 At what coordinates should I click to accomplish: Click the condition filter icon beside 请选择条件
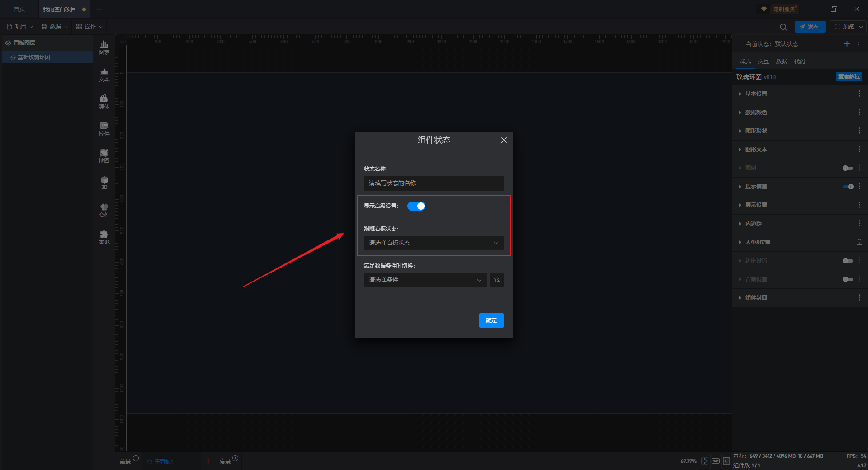pos(497,280)
